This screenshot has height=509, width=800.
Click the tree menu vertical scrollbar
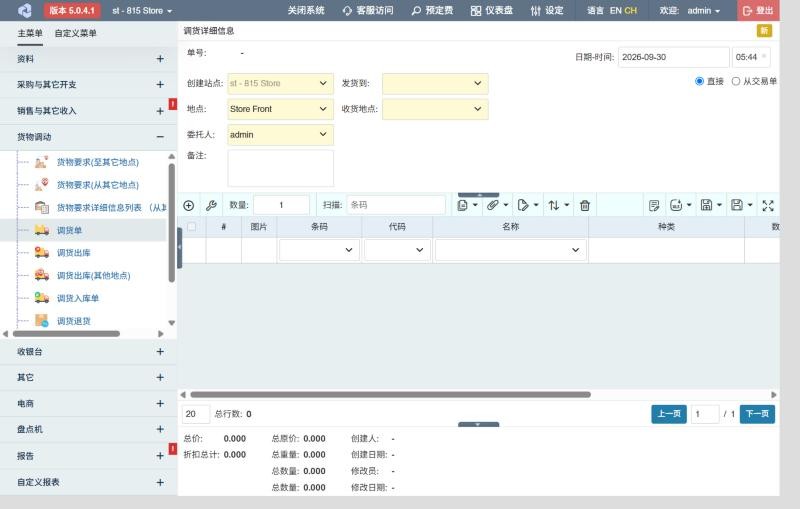pyautogui.click(x=171, y=223)
